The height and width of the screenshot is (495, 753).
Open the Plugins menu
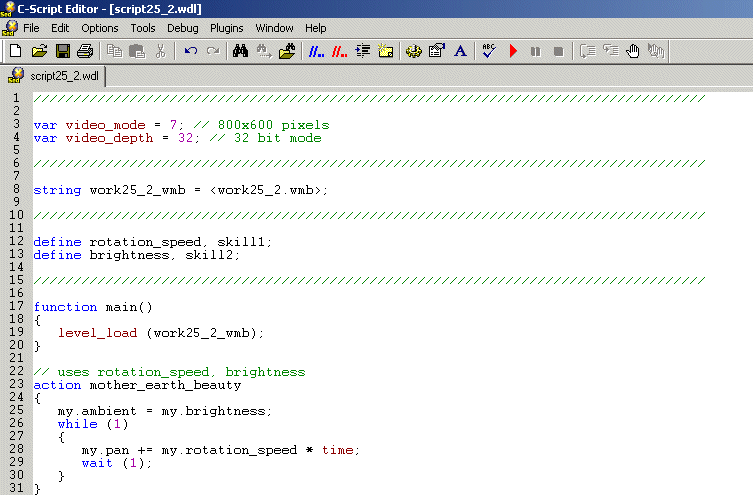coord(227,28)
